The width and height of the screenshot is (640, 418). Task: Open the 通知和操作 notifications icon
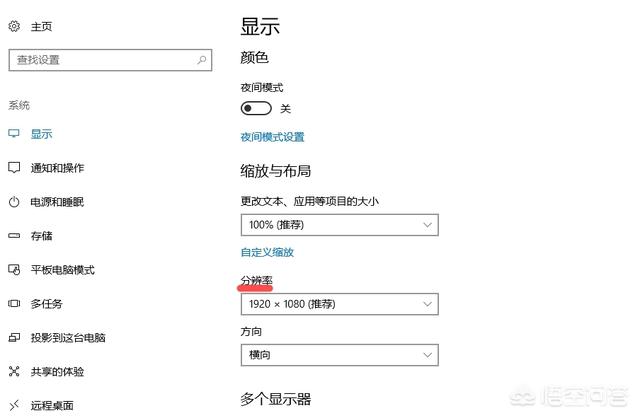(x=14, y=167)
